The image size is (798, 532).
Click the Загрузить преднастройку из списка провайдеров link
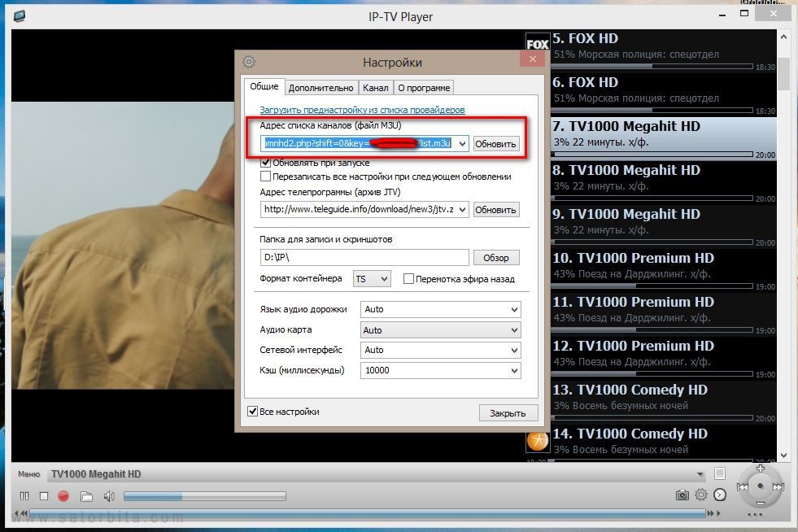coord(362,110)
